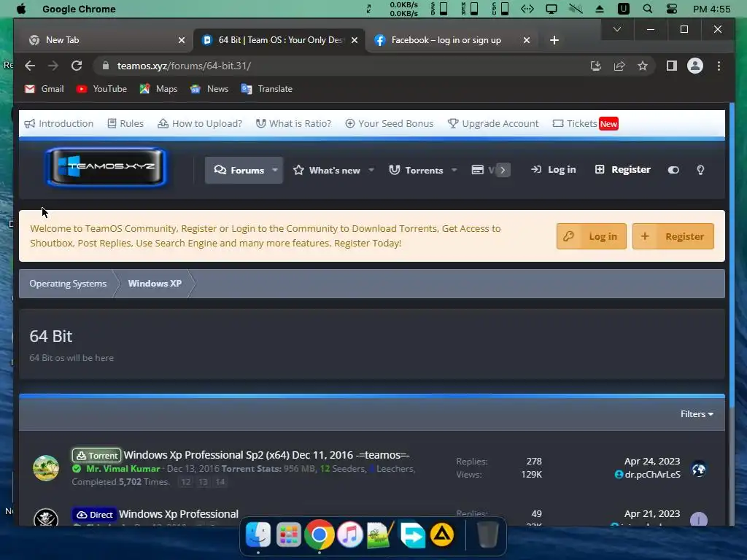Open the Introduction link
Screen dimensions: 747x560
click(x=58, y=123)
